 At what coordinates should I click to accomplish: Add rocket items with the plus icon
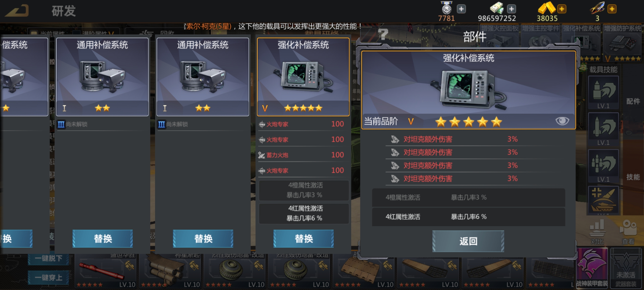tap(612, 9)
